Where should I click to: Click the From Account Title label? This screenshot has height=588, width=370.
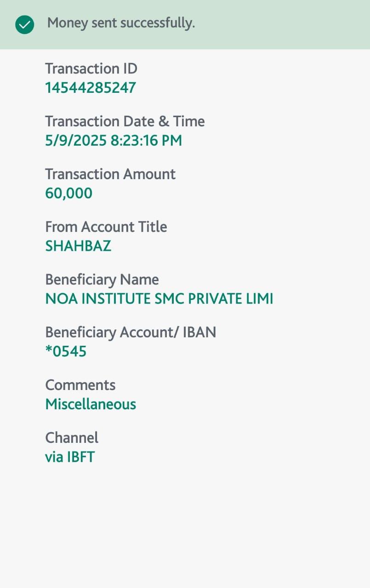tap(106, 227)
